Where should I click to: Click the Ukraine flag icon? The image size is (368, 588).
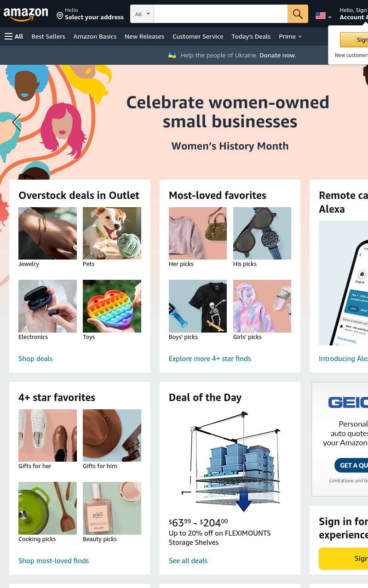coord(172,55)
